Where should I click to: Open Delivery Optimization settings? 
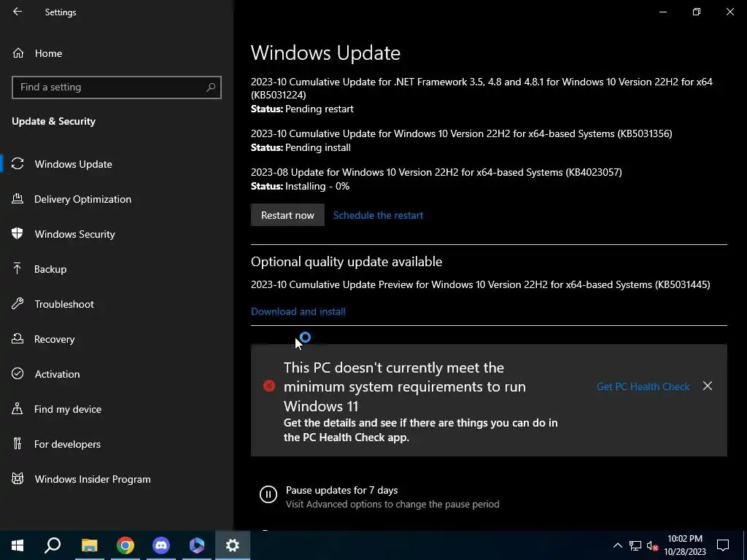tap(82, 199)
